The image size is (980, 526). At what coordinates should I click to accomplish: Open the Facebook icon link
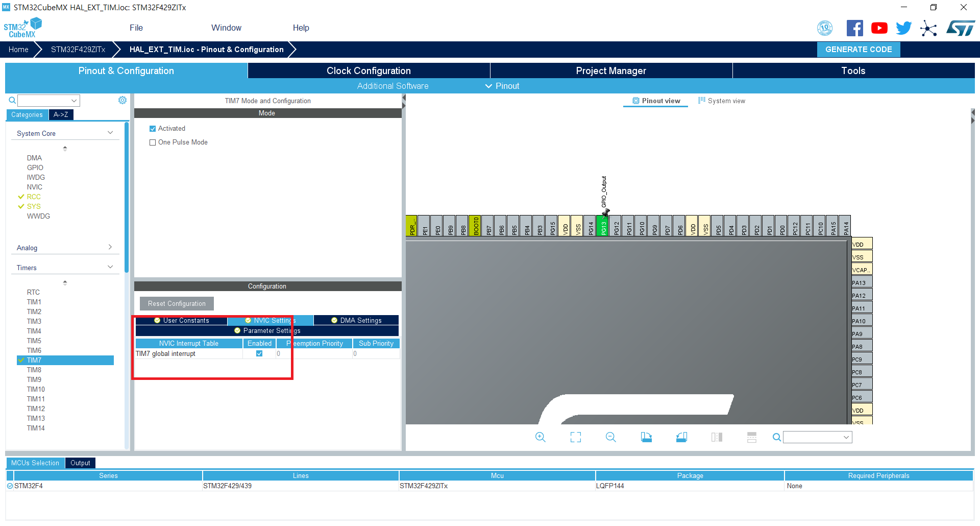pyautogui.click(x=854, y=28)
